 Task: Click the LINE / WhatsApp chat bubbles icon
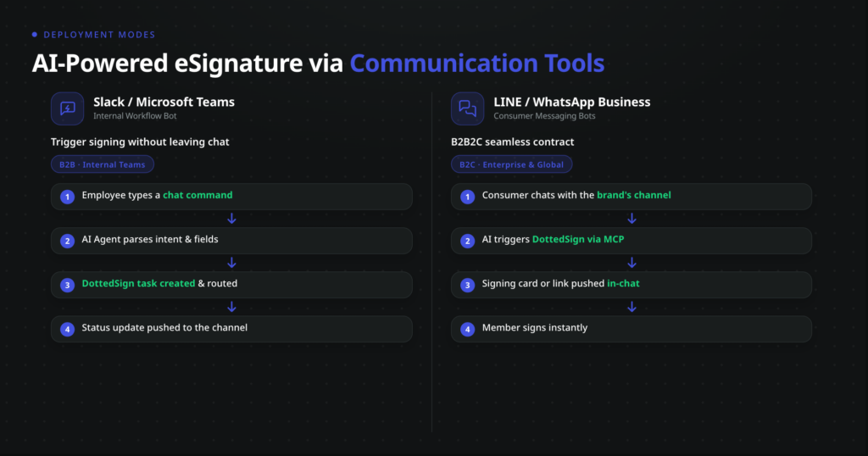point(467,108)
